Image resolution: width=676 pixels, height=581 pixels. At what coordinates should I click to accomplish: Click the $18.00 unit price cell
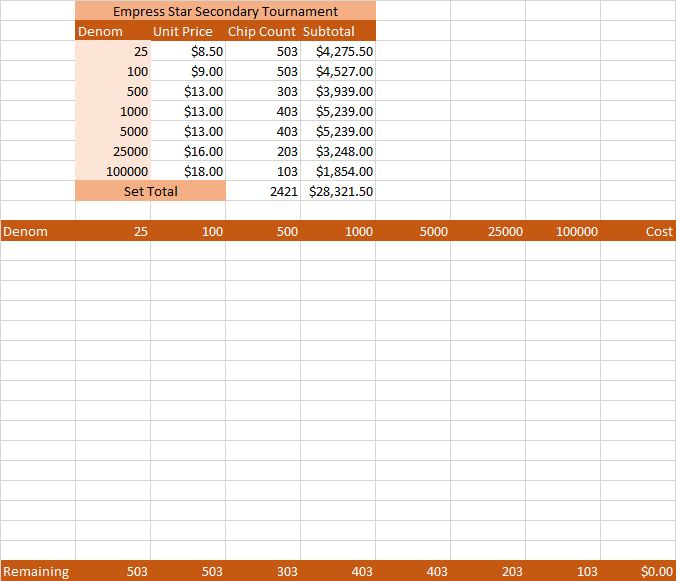pyautogui.click(x=188, y=171)
